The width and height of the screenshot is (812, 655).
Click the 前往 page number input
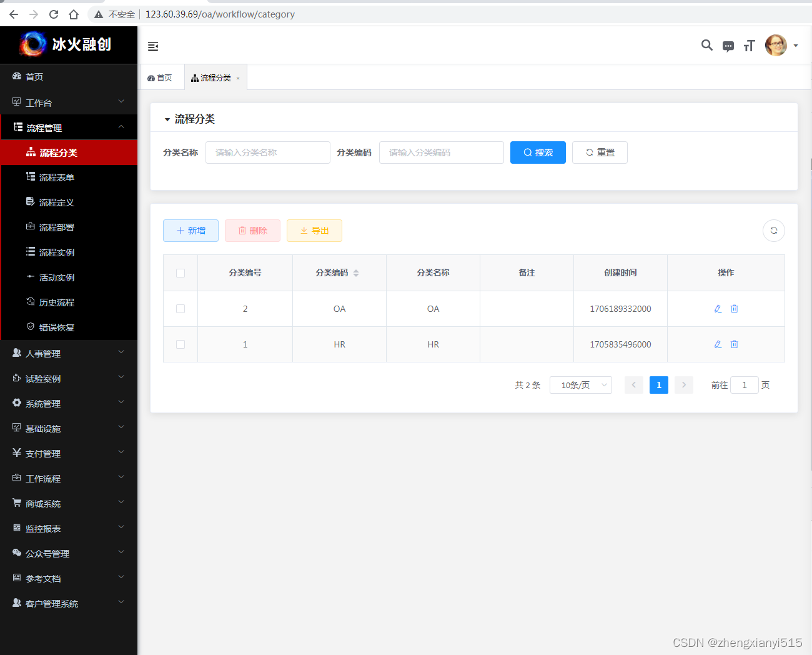tap(745, 385)
